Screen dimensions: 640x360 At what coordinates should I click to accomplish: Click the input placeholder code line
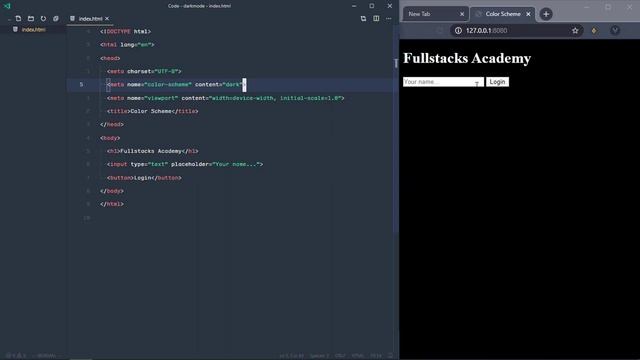coord(185,164)
